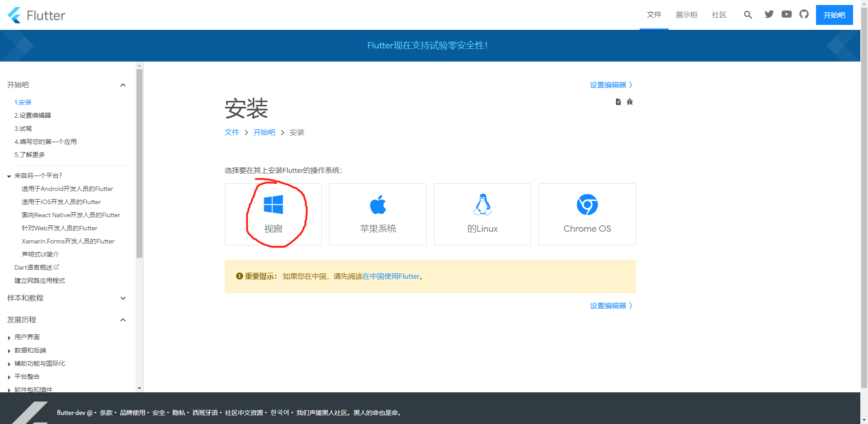Select 3.试驾 in the sidebar

click(23, 129)
